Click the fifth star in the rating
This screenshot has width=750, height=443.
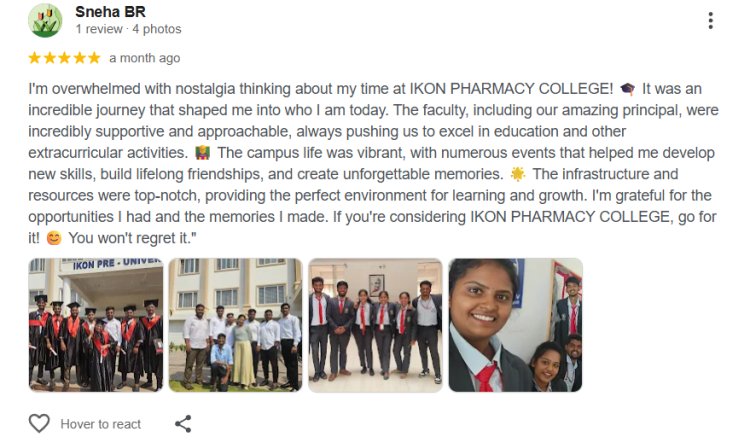click(94, 58)
